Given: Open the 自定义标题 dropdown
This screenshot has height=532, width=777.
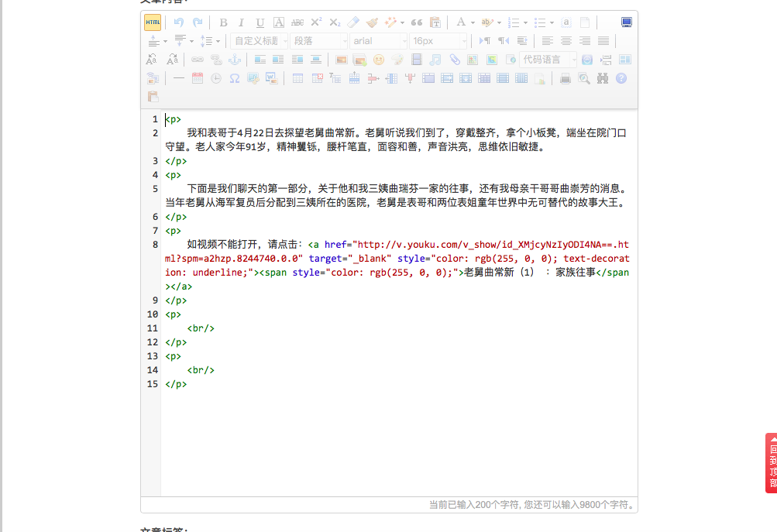Looking at the screenshot, I should tap(259, 40).
